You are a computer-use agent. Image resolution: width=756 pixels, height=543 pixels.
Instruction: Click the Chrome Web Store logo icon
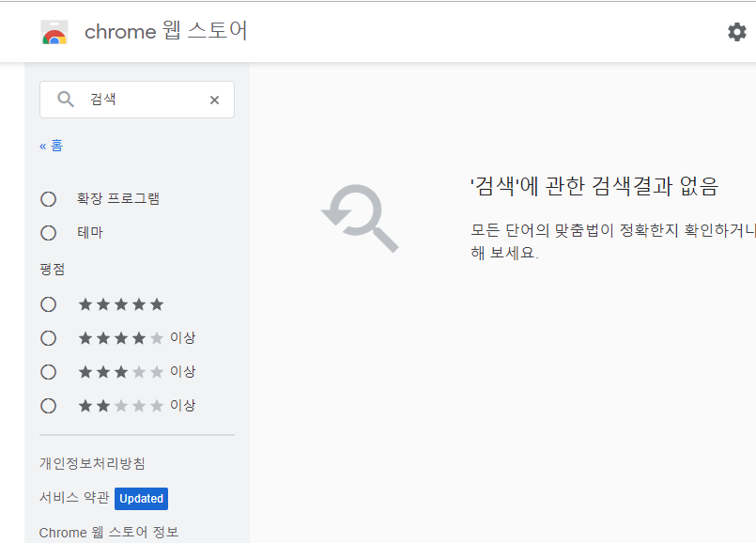coord(54,32)
